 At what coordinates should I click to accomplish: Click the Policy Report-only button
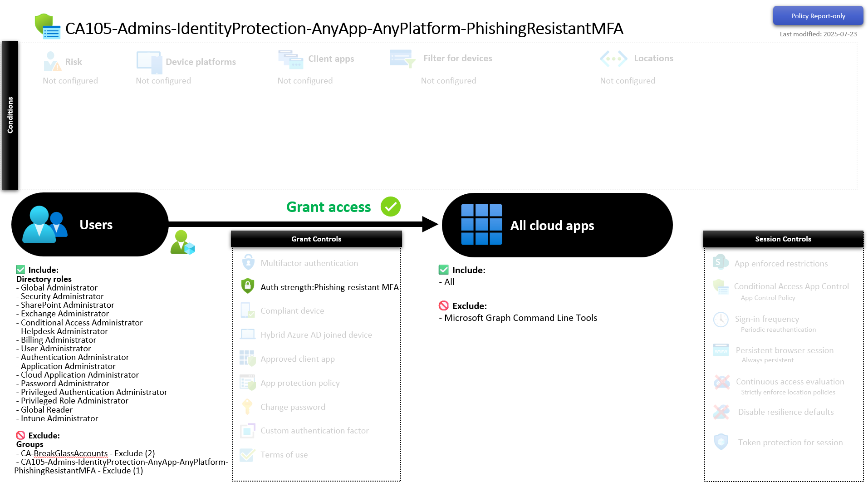coord(818,16)
